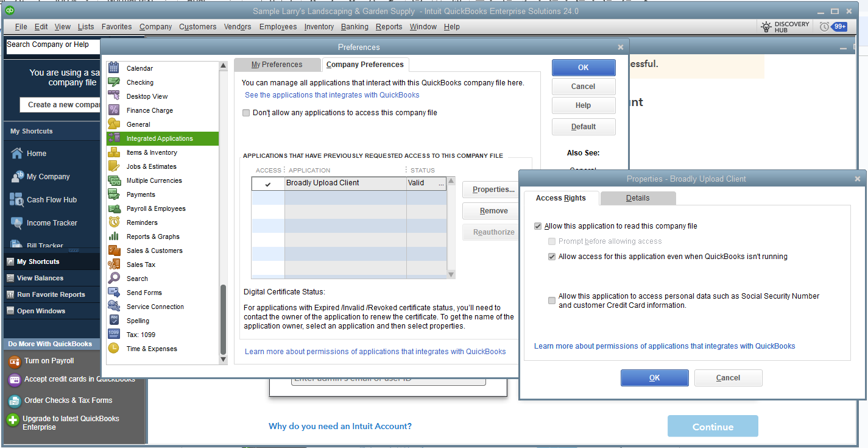Open See the applications that integrates link
The height and width of the screenshot is (448, 868).
[x=332, y=95]
